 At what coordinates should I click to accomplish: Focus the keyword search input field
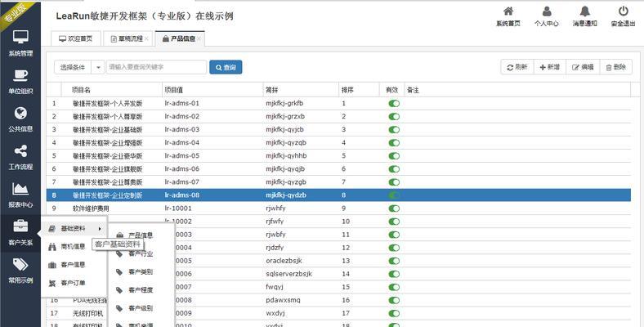pyautogui.click(x=156, y=67)
